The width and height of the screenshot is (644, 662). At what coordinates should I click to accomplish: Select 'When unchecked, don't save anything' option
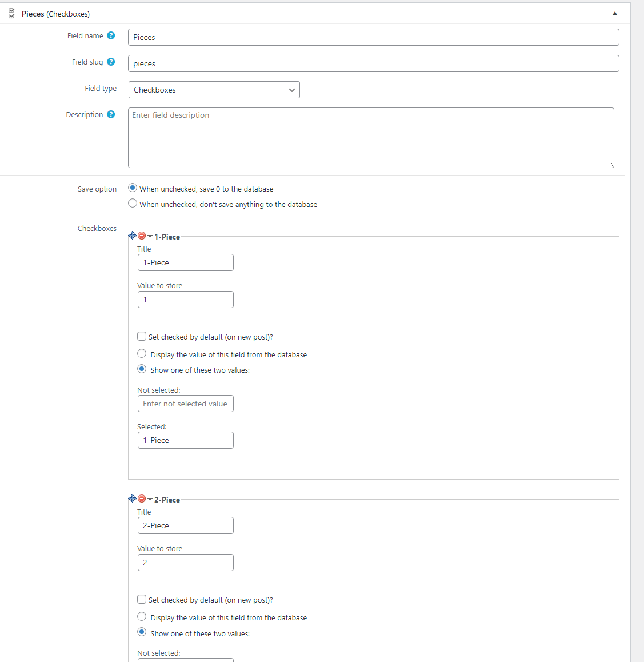(133, 204)
